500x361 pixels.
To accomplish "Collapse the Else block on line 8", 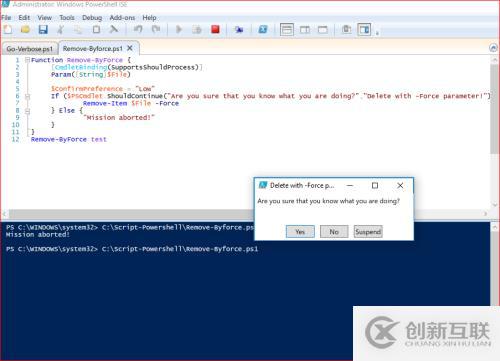I will (x=27, y=111).
